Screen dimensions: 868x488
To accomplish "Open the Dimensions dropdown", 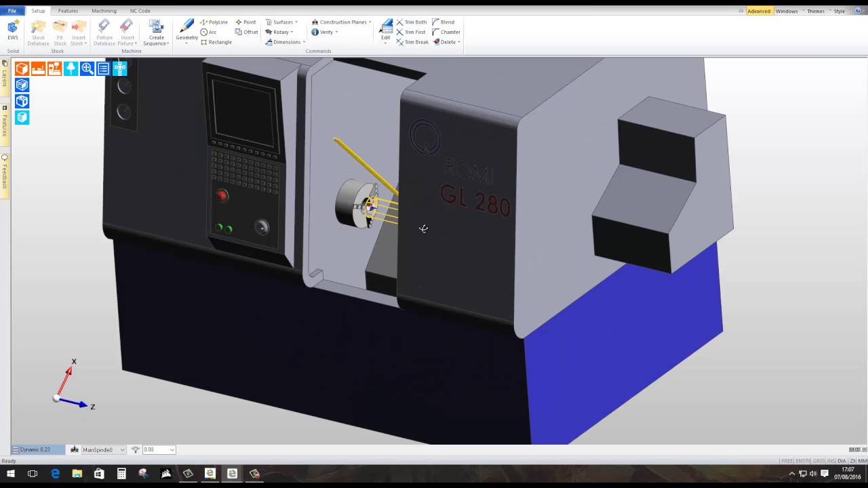I will (x=285, y=42).
